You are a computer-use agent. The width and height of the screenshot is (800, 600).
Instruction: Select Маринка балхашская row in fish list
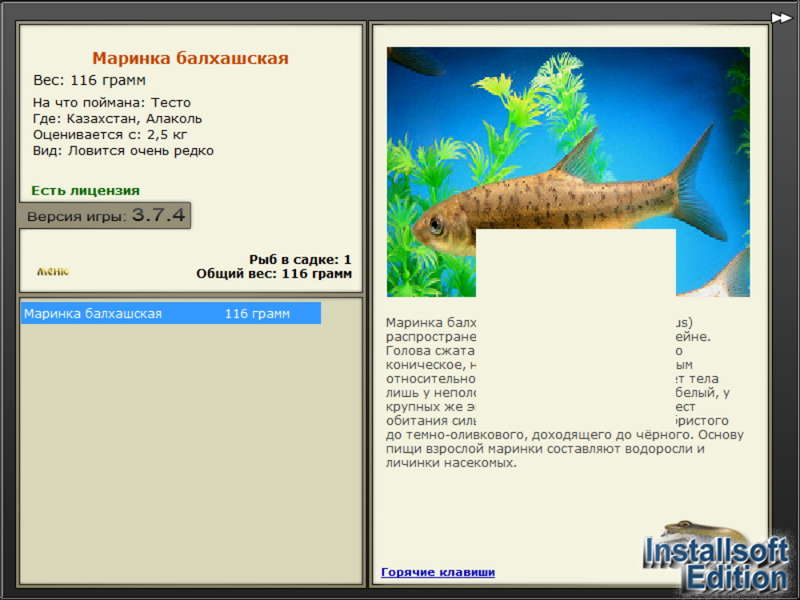click(171, 313)
